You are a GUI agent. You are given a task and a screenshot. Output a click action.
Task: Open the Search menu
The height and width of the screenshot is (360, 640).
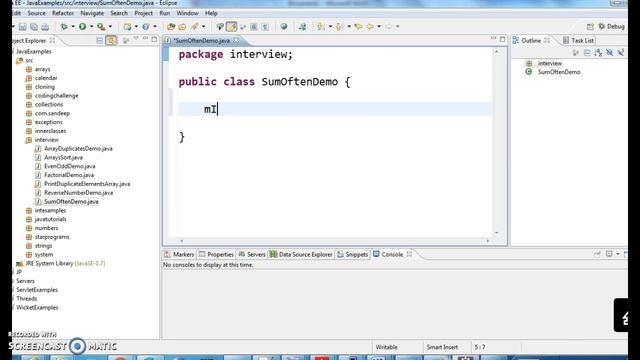(x=119, y=13)
